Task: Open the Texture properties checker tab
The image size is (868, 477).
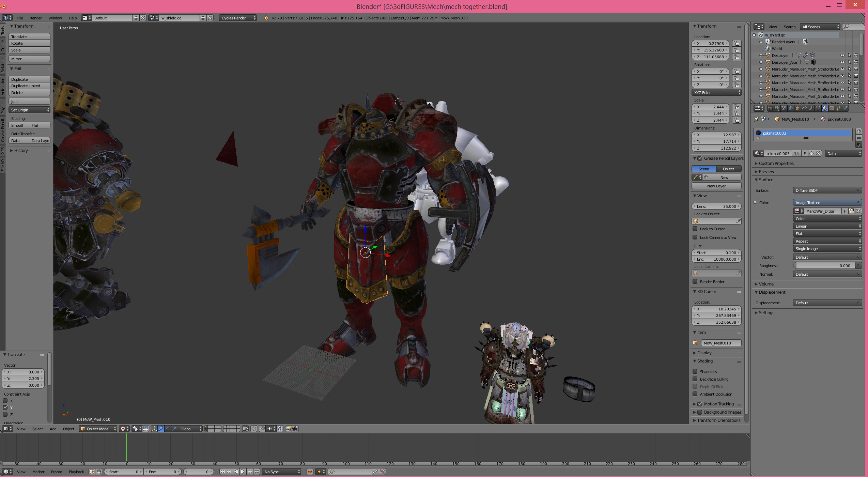Action: point(832,108)
